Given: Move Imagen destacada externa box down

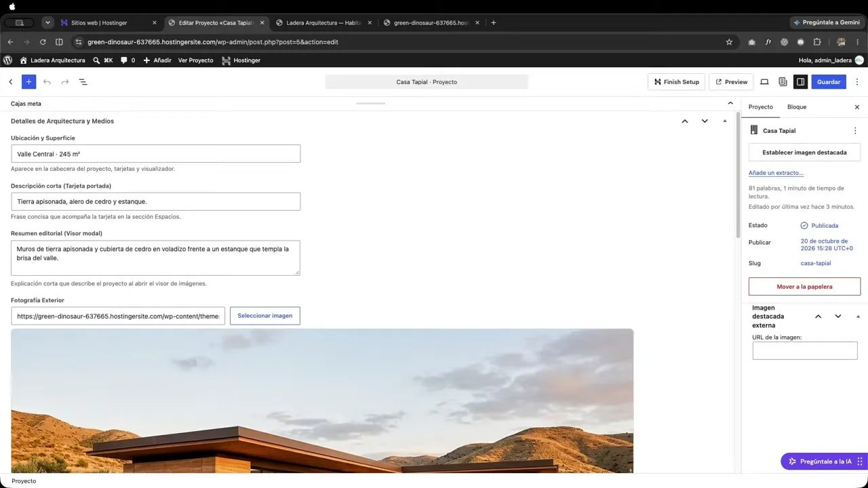Looking at the screenshot, I should pyautogui.click(x=838, y=317).
